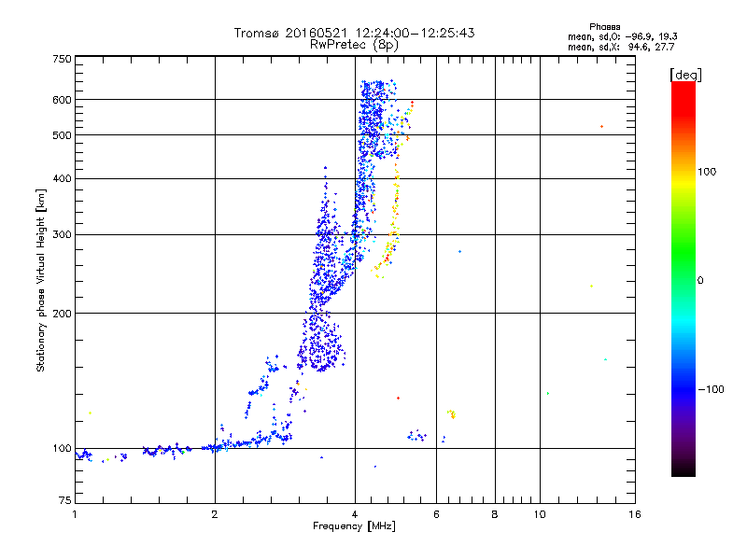Click the green point near 130 km at 10.5 MHz
The image size is (747, 560).
coord(548,393)
